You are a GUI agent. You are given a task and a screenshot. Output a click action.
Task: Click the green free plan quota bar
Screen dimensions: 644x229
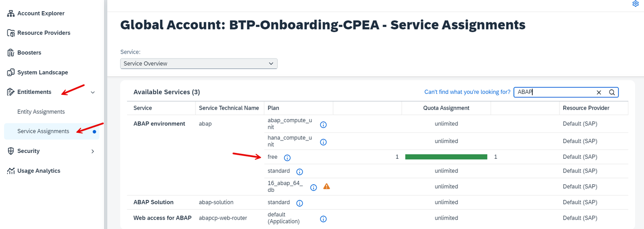pyautogui.click(x=446, y=157)
